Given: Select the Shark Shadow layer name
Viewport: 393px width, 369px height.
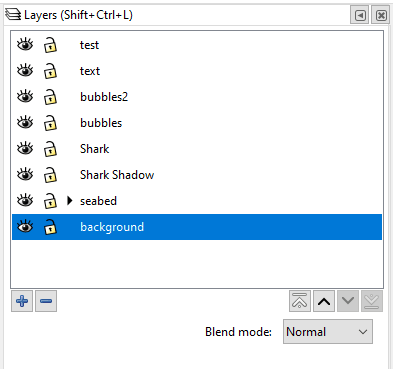Looking at the screenshot, I should (x=117, y=175).
